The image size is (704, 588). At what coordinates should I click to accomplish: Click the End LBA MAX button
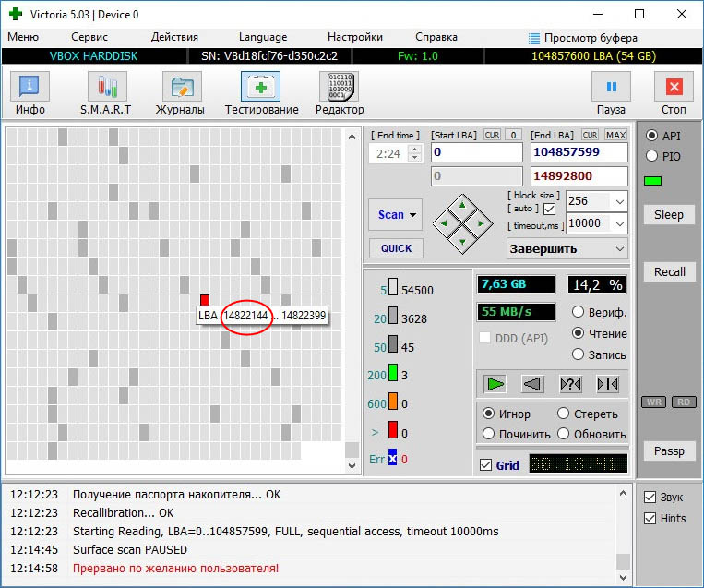point(615,135)
